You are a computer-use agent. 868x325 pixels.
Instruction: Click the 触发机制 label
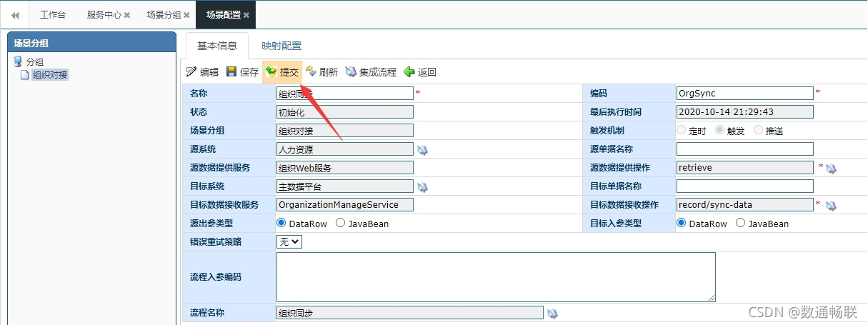(607, 131)
